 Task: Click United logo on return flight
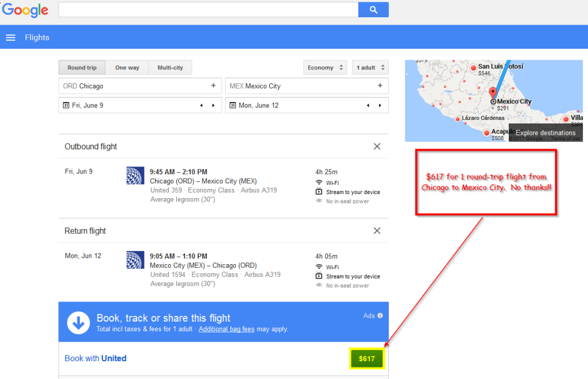click(x=136, y=260)
